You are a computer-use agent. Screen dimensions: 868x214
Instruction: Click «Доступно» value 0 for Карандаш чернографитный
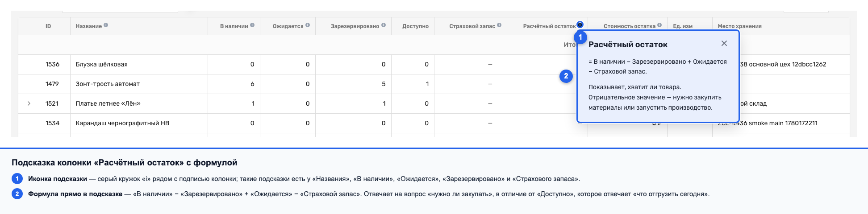point(426,123)
